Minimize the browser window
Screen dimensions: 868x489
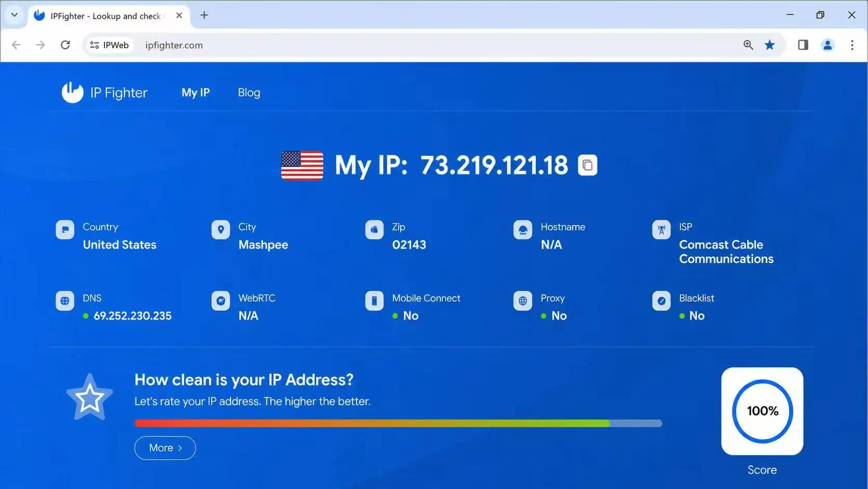tap(790, 15)
